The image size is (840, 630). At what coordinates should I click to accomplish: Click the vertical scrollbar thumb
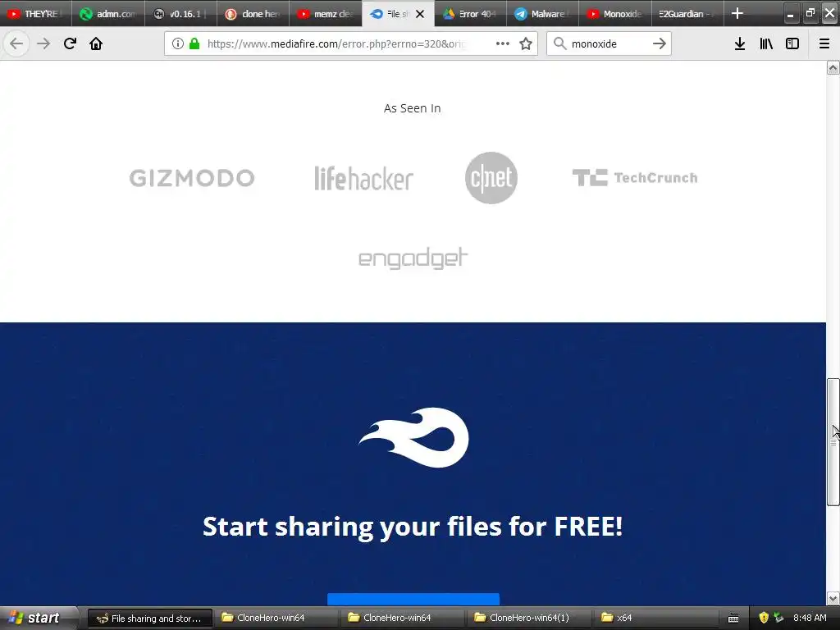[x=833, y=442]
